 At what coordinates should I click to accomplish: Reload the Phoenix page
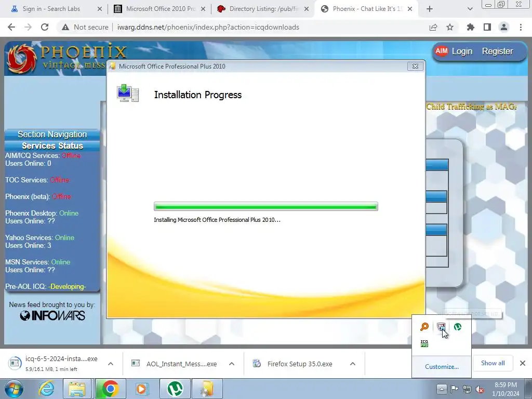point(45,27)
